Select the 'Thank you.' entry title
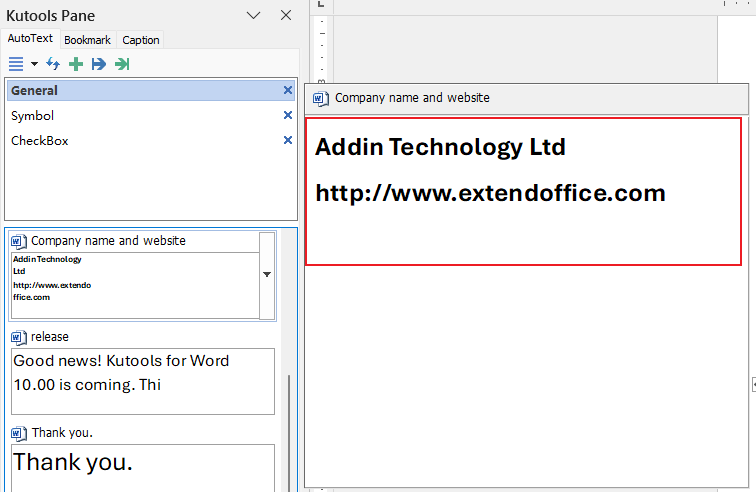The width and height of the screenshot is (756, 492). (x=62, y=433)
